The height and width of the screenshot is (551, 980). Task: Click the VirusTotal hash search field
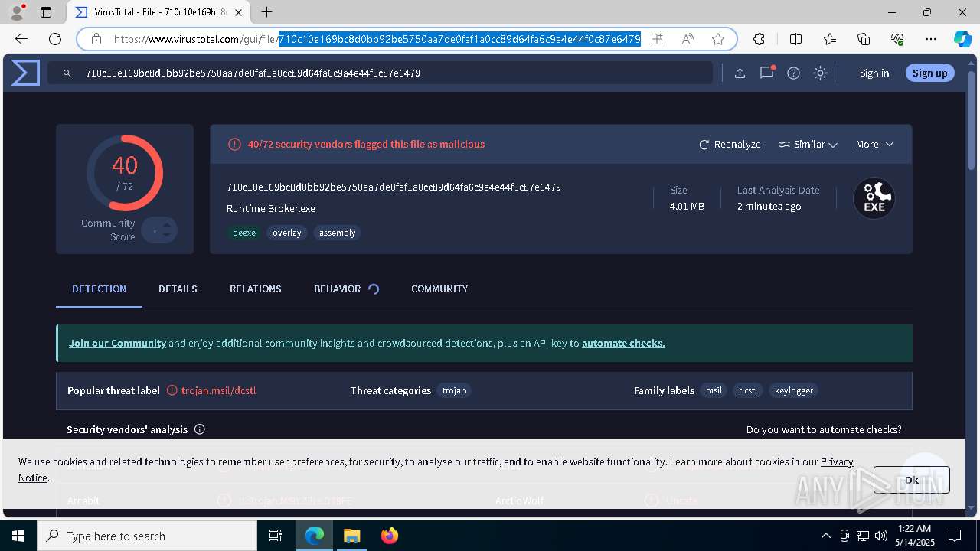tap(381, 73)
